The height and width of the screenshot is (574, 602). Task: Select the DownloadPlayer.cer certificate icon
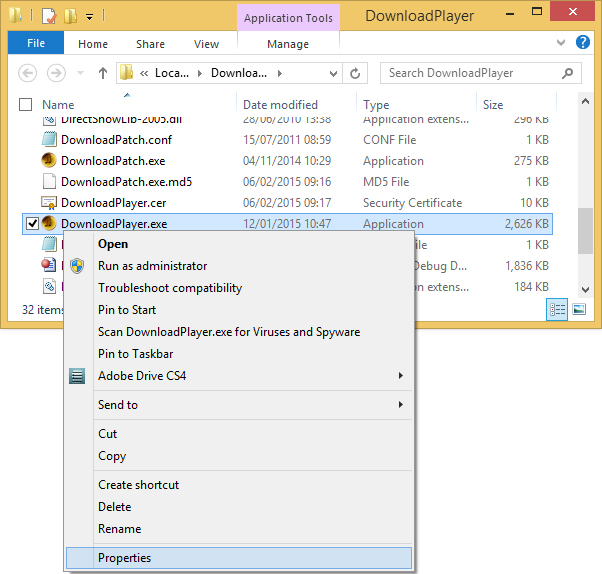point(49,202)
